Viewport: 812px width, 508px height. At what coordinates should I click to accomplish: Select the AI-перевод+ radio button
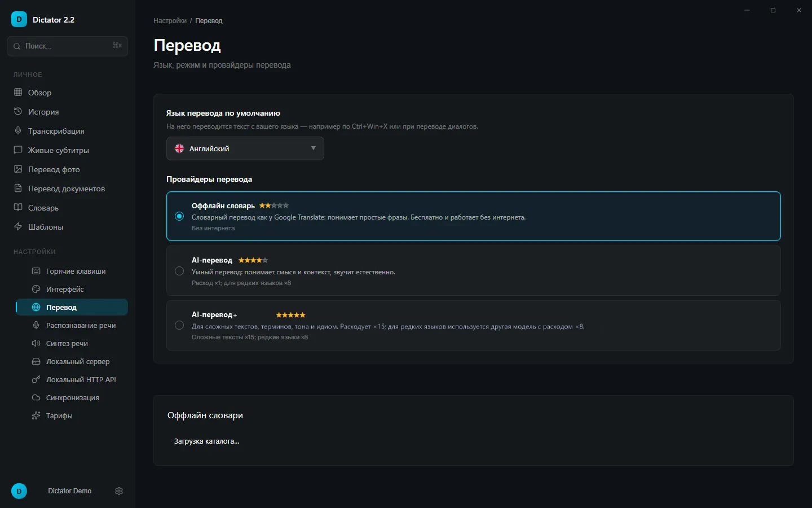pos(179,325)
